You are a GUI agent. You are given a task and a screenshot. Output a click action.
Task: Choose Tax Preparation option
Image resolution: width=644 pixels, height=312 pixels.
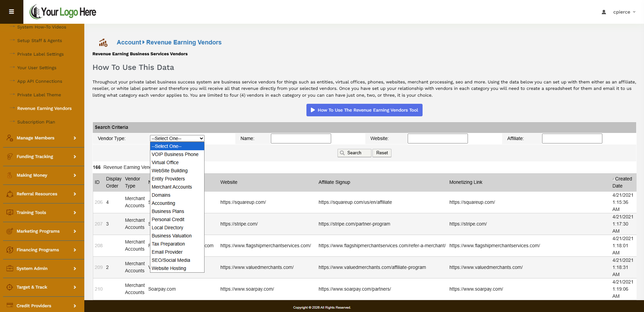point(177,244)
